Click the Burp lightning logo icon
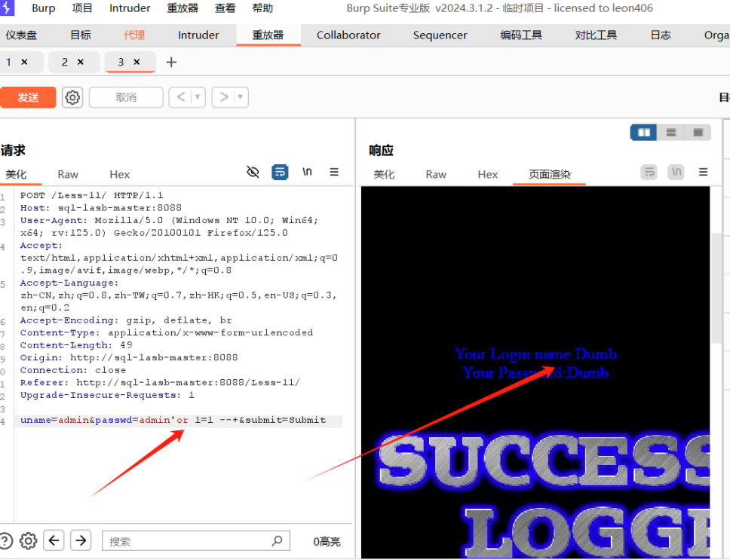 click(x=7, y=8)
